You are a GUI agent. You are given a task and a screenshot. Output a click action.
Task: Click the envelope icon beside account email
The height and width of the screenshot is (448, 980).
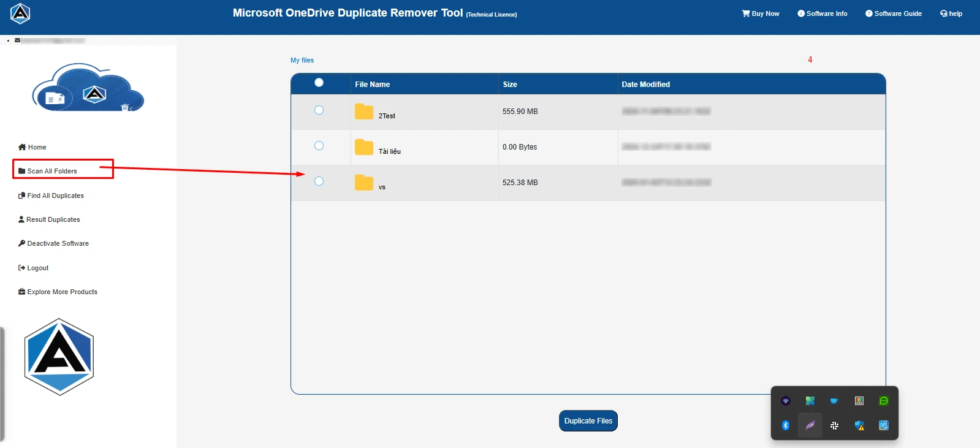[x=17, y=40]
